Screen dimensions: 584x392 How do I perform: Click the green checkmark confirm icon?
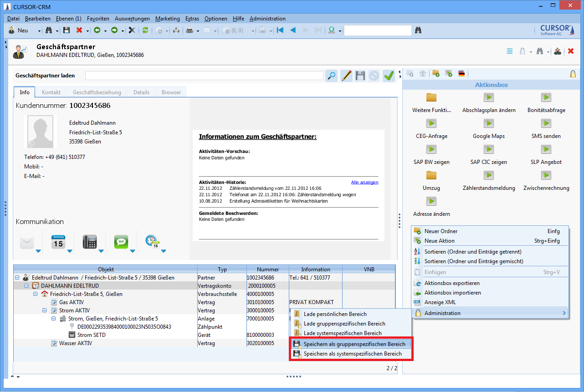[x=389, y=76]
